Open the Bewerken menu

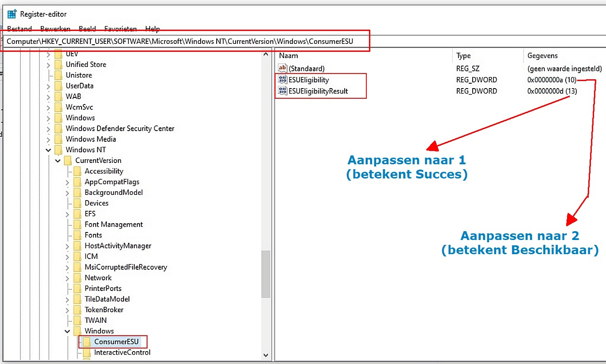pos(55,29)
